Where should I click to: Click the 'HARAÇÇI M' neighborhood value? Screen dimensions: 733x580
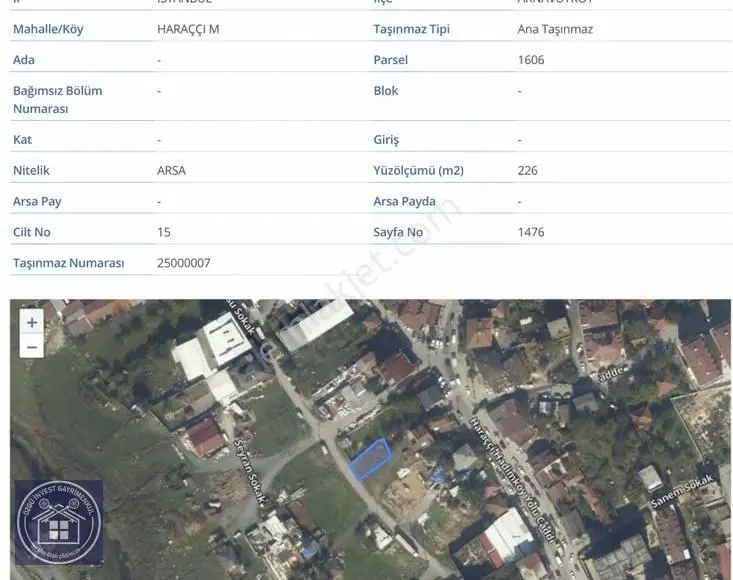pyautogui.click(x=188, y=29)
